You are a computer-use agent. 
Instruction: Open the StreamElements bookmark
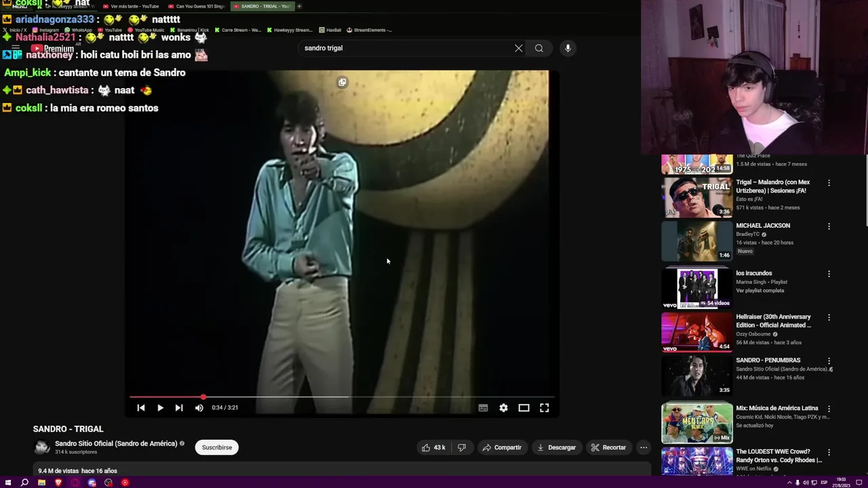click(370, 30)
